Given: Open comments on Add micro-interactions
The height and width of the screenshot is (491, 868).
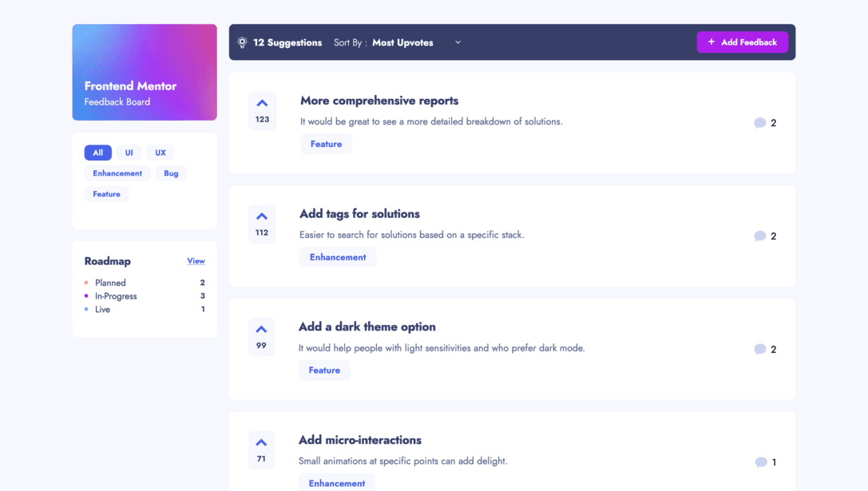Looking at the screenshot, I should 765,462.
